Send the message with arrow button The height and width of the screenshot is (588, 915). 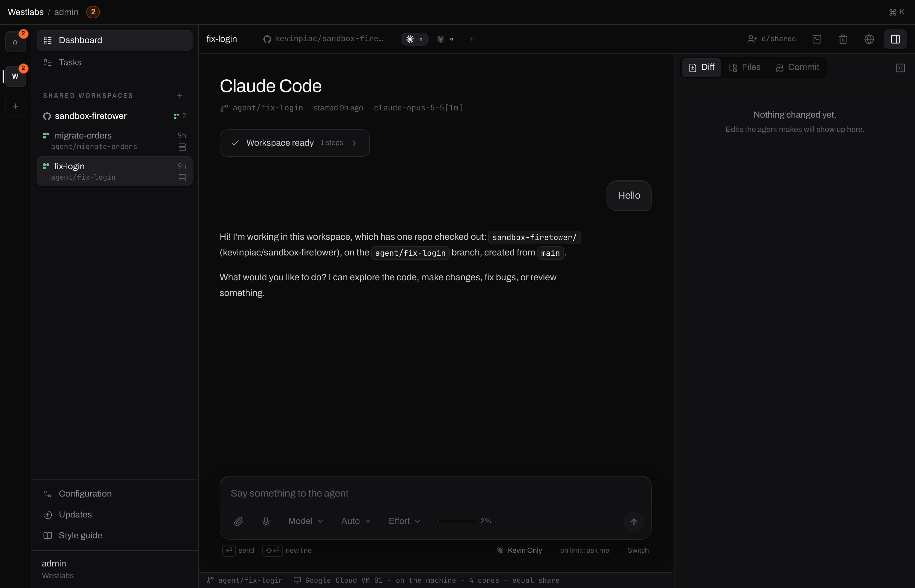pyautogui.click(x=634, y=522)
